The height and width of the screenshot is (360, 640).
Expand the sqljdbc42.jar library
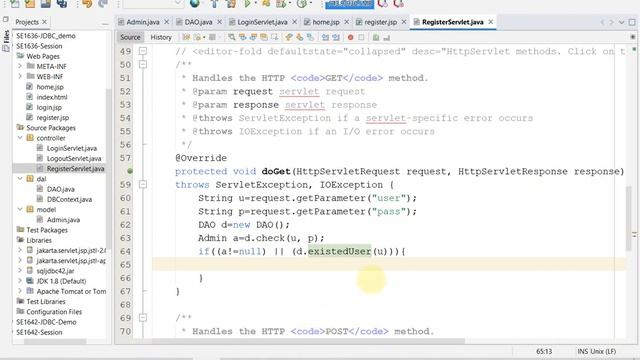(x=20, y=271)
